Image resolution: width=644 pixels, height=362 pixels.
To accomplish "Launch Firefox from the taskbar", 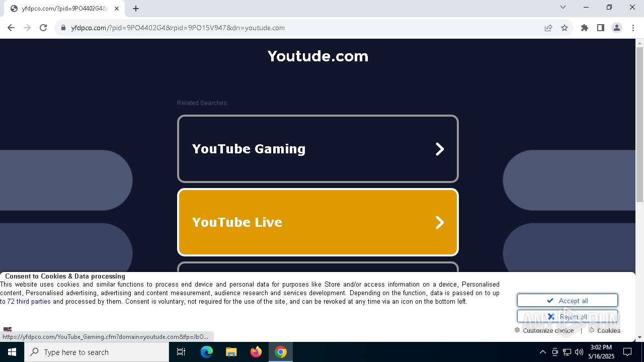I will click(x=256, y=352).
